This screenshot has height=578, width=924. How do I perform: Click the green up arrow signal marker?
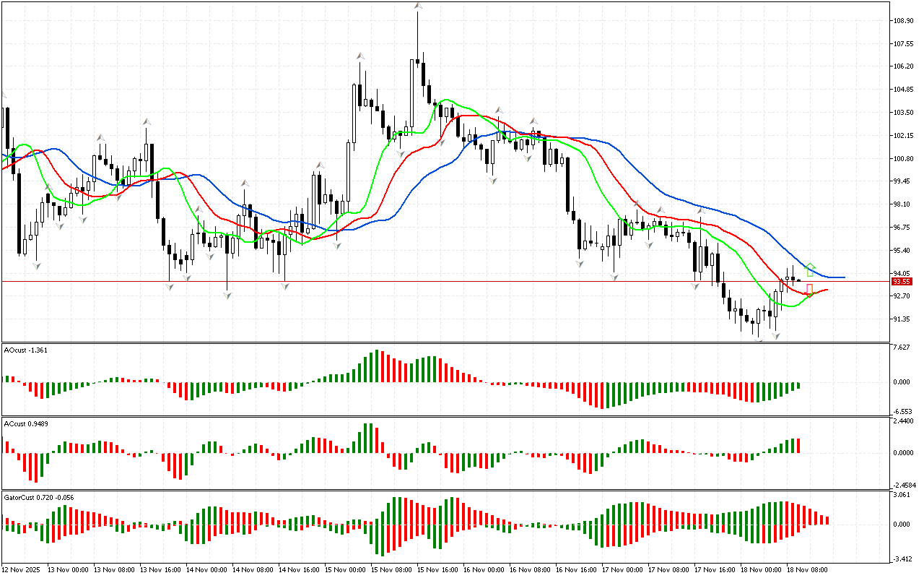tap(810, 269)
